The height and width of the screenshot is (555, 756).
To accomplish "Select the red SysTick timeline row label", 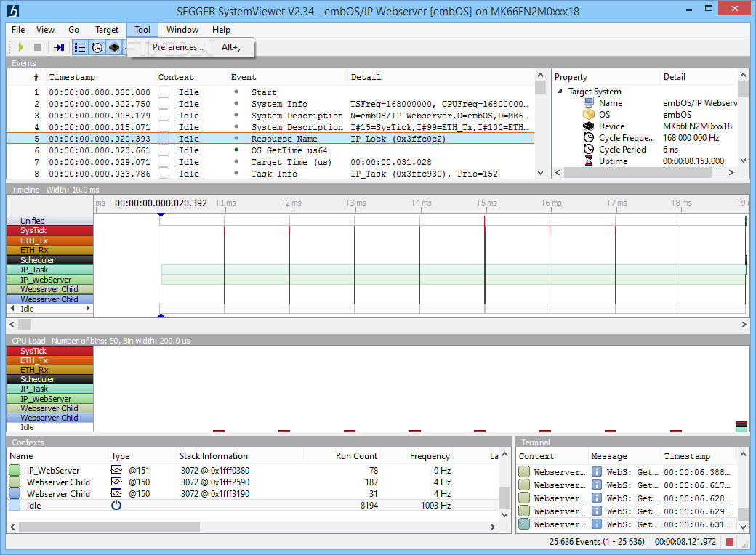I will 49,230.
